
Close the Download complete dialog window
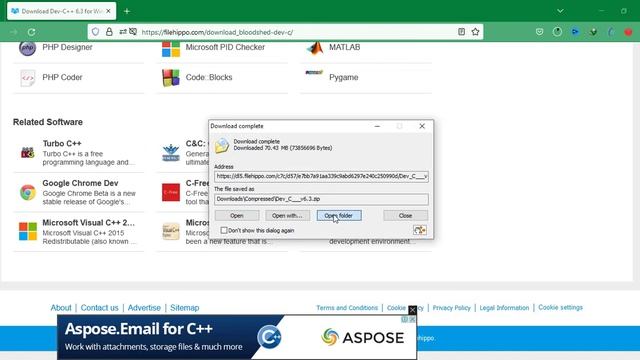(422, 126)
